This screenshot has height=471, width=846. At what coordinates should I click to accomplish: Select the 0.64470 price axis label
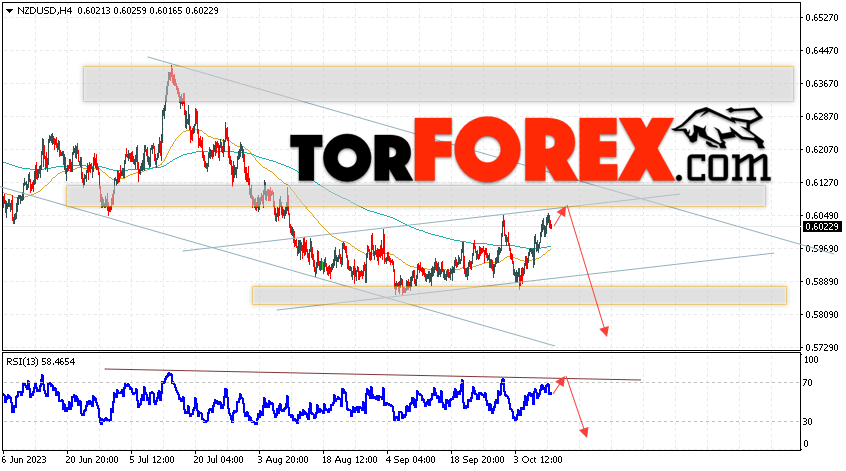(822, 51)
